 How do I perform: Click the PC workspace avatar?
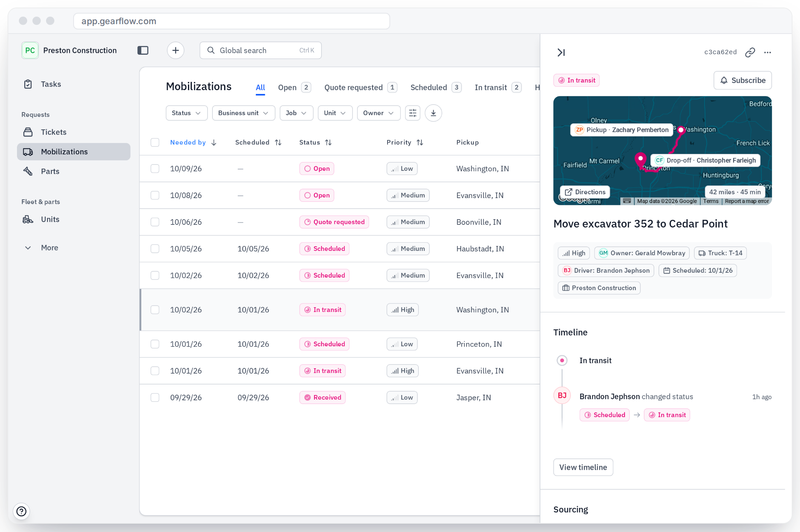point(30,50)
